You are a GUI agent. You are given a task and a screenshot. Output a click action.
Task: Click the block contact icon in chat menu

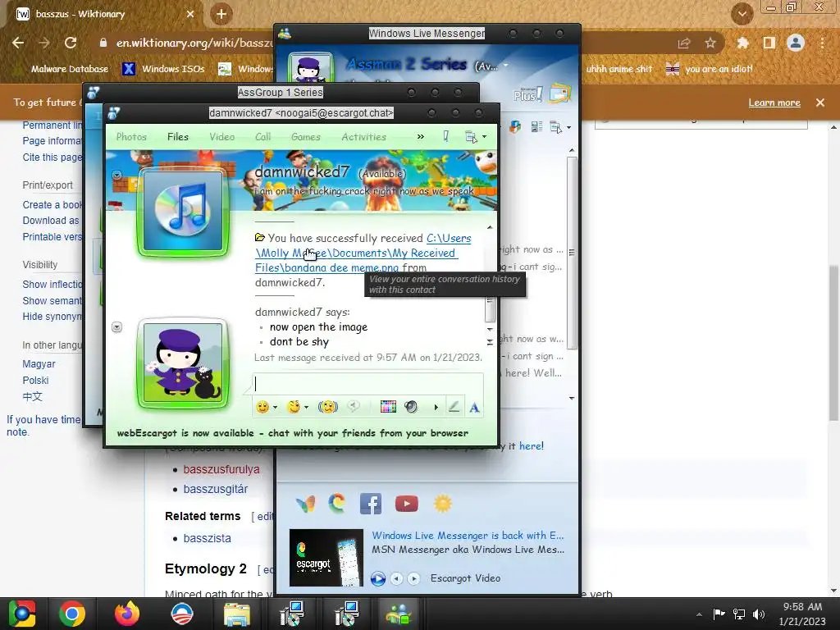[x=445, y=137]
